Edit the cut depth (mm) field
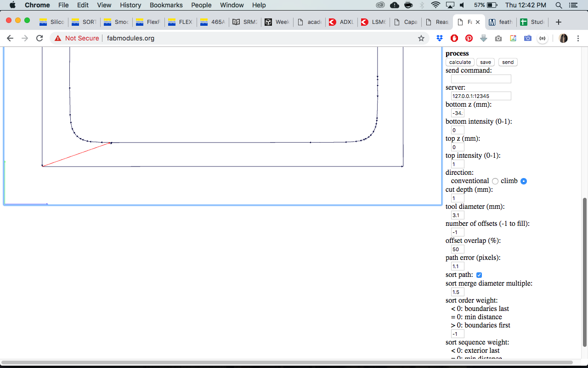This screenshot has height=368, width=588. pyautogui.click(x=458, y=198)
